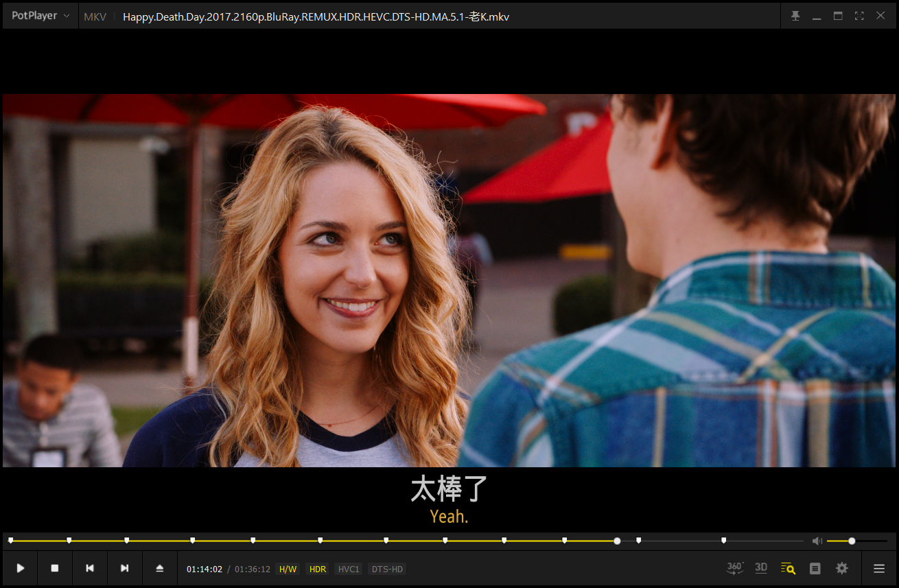
Task: Toggle the HDR badge
Action: pos(318,569)
